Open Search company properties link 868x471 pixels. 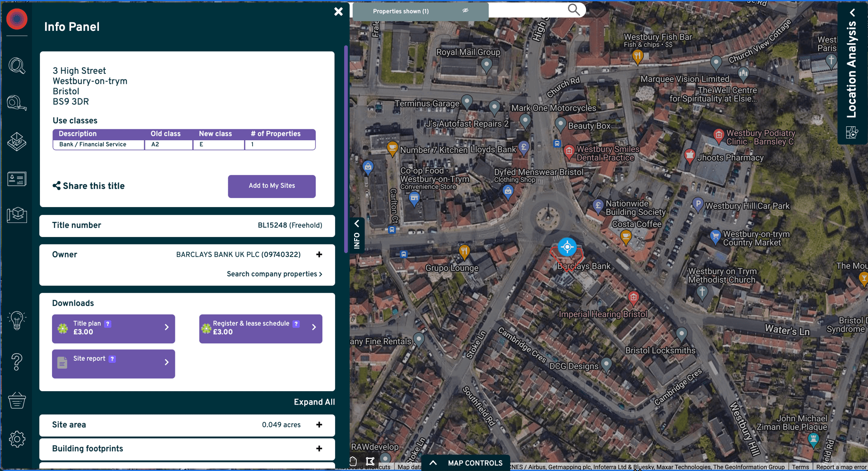[x=274, y=274]
